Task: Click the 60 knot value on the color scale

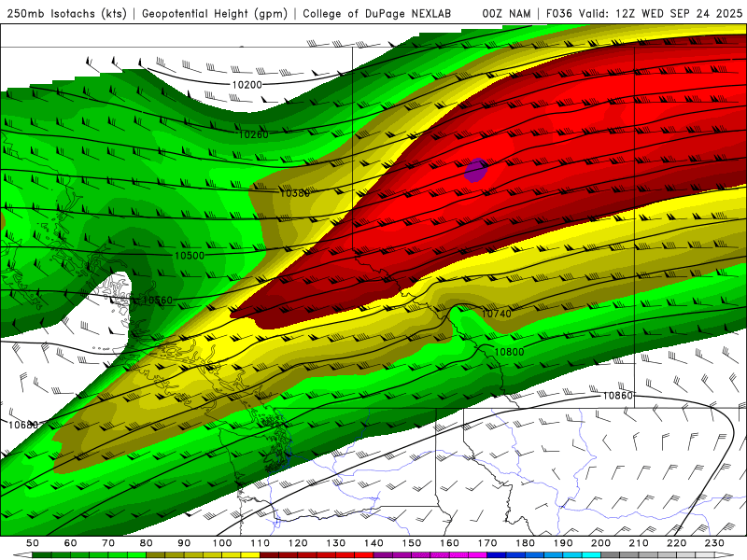Action: (71, 543)
